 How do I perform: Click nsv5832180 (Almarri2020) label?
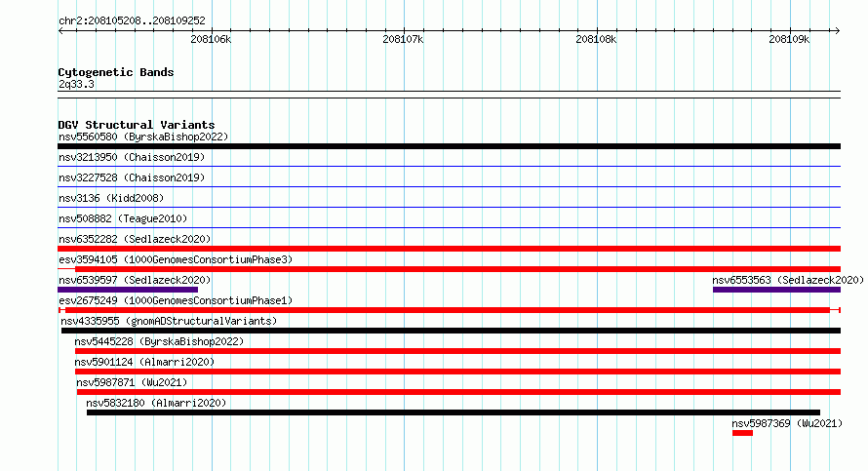pos(156,403)
